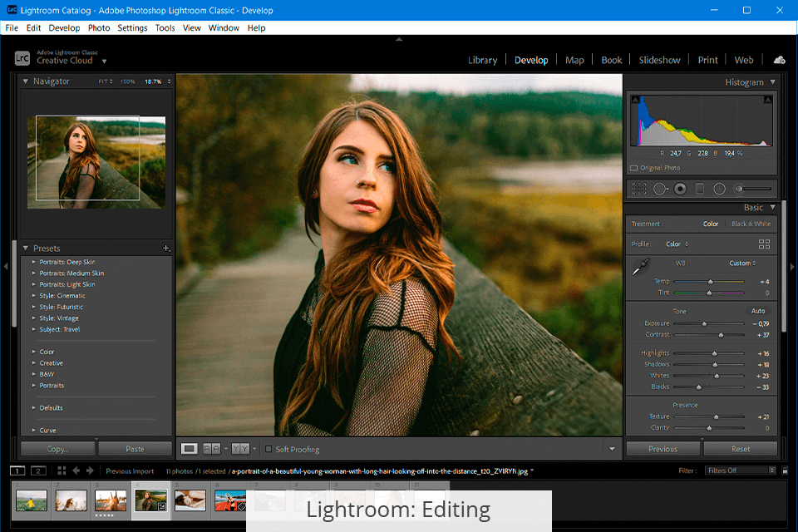Screen dimensions: 798x532
Task: Open the Profile Browser grid icon
Action: [764, 244]
